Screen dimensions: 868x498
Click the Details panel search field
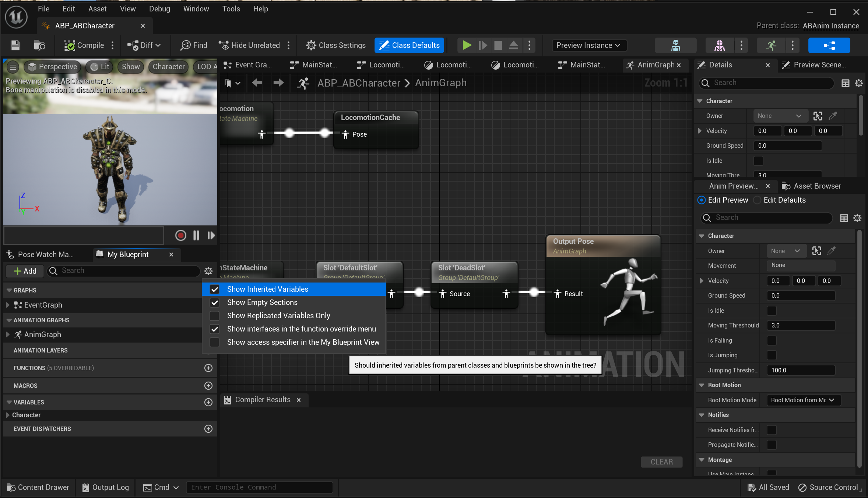(767, 83)
